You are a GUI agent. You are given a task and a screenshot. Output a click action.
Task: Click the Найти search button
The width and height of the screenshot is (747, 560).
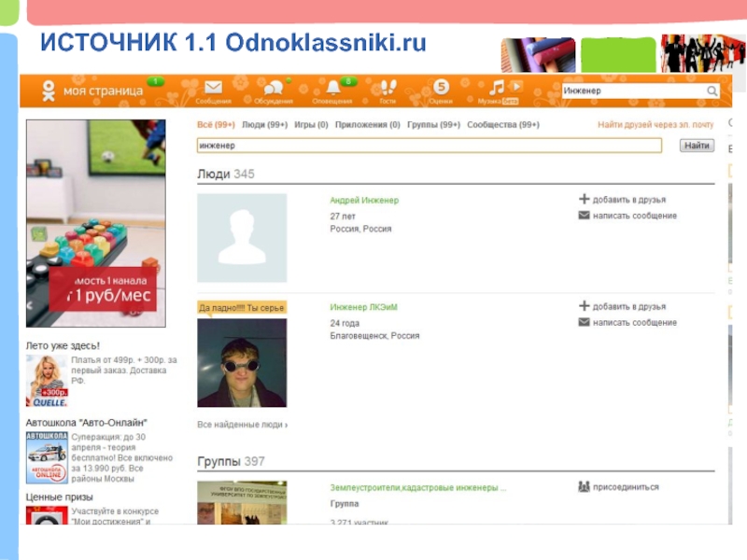tap(697, 146)
